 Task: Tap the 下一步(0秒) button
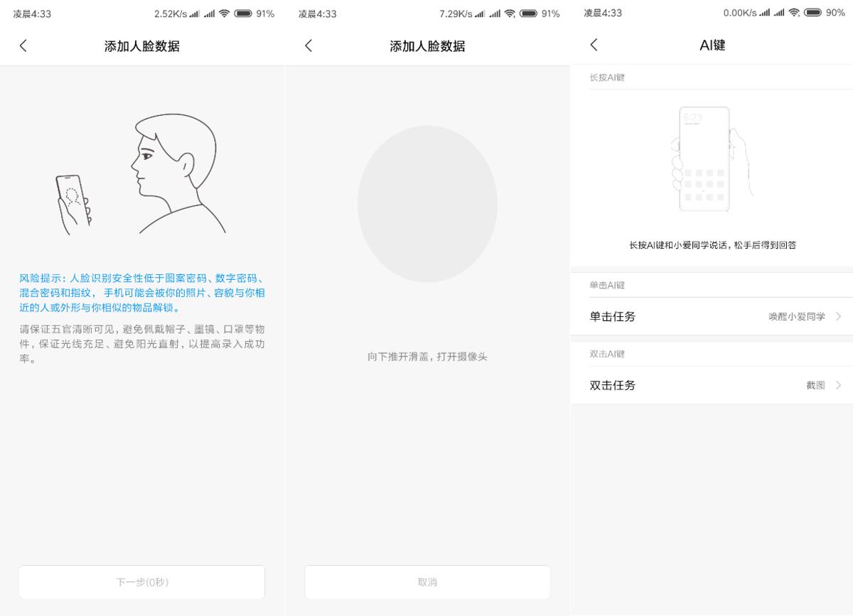tap(141, 581)
